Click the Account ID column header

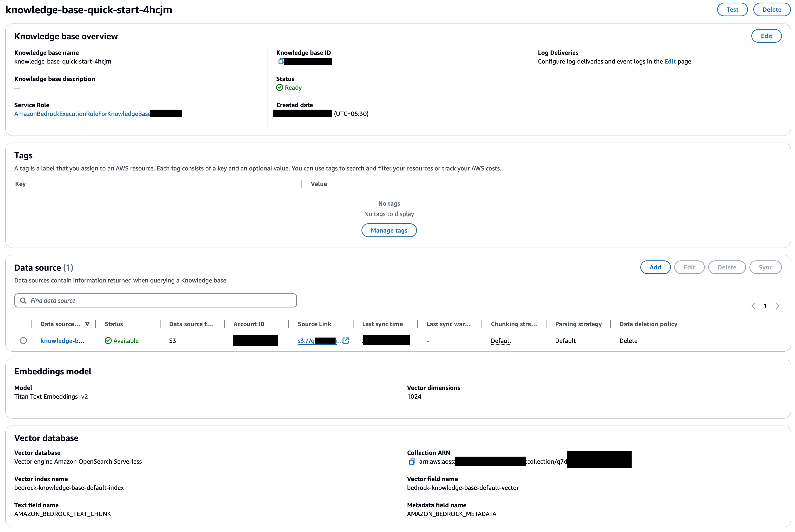(x=249, y=324)
